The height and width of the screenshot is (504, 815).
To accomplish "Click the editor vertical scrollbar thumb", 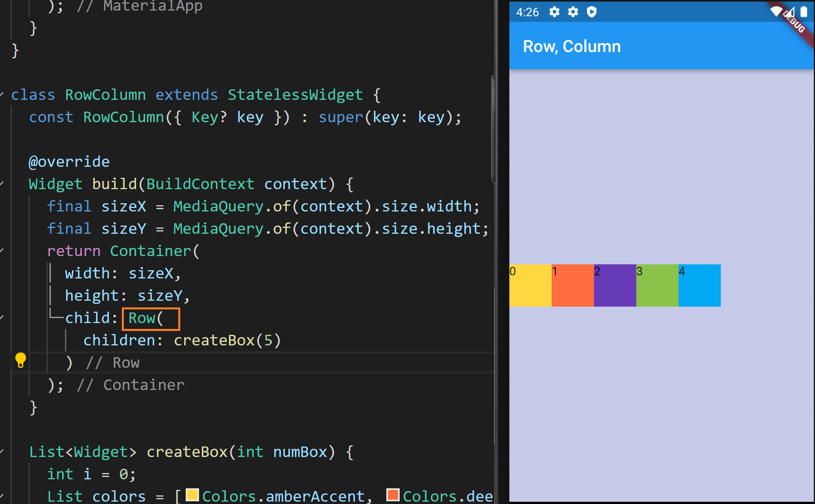I will [493, 129].
